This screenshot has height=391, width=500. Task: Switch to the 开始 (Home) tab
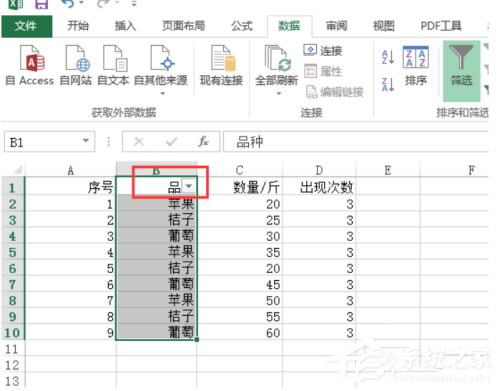coord(78,26)
